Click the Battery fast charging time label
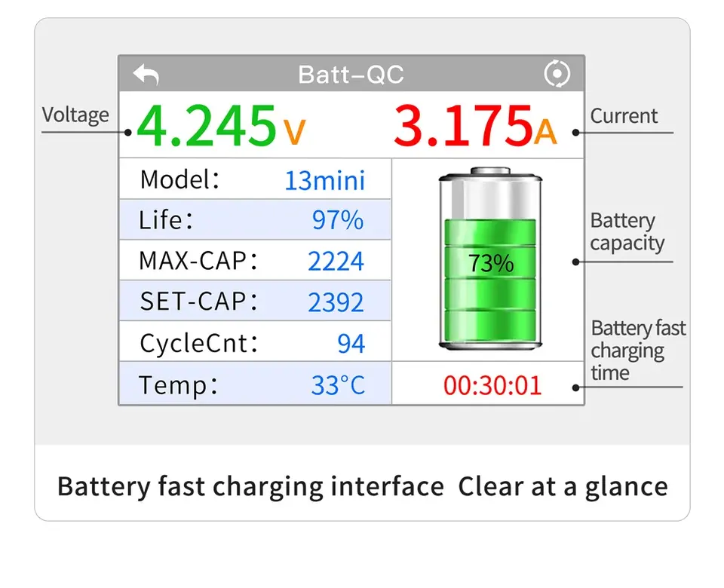Image resolution: width=724 pixels, height=588 pixels. (x=638, y=351)
